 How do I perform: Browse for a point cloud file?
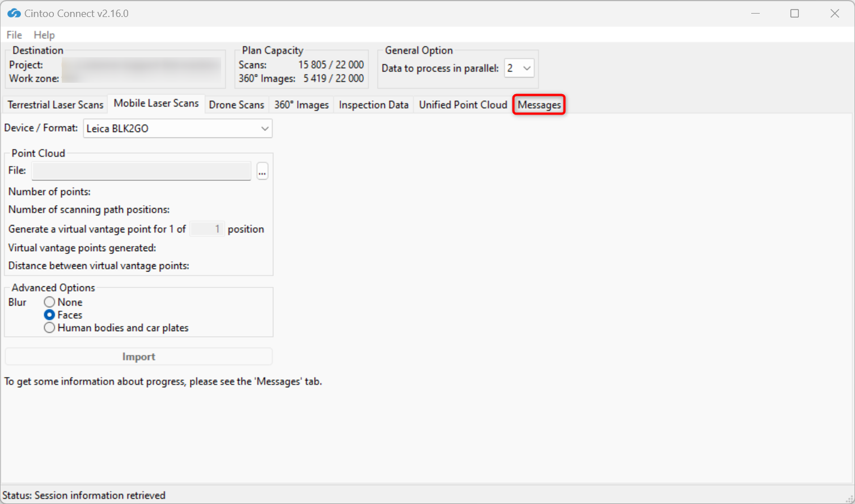[262, 171]
